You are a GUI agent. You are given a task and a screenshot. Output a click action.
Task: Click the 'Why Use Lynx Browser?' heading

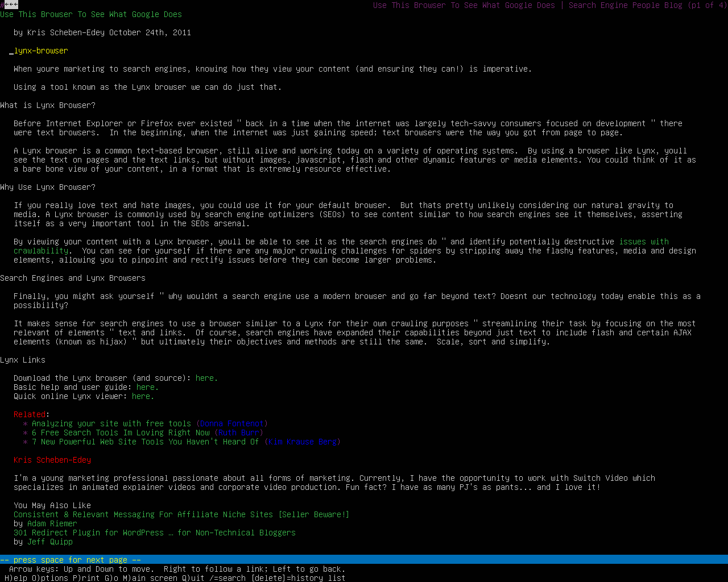(48, 187)
